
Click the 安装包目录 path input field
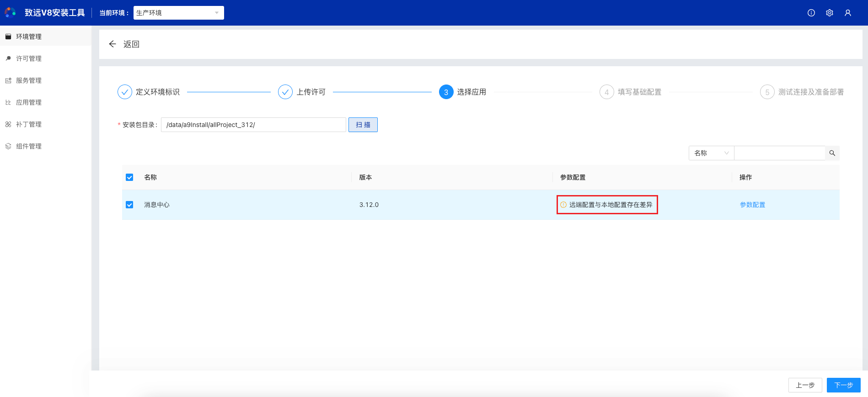pos(253,125)
